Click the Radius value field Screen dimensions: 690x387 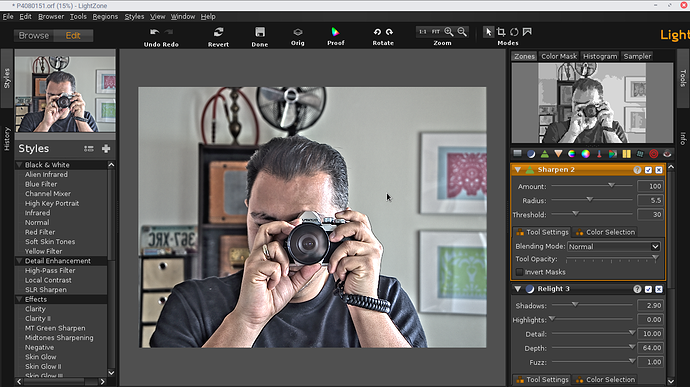tap(650, 200)
